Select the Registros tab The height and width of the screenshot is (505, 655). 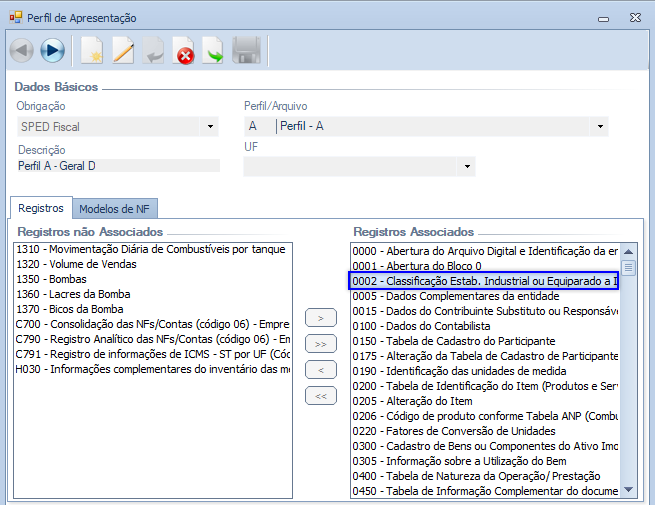[41, 208]
